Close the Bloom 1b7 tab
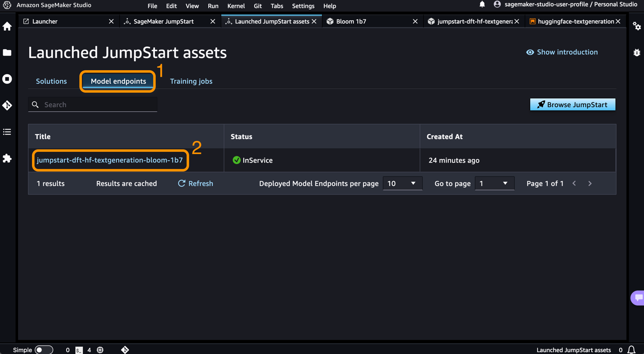 point(415,21)
